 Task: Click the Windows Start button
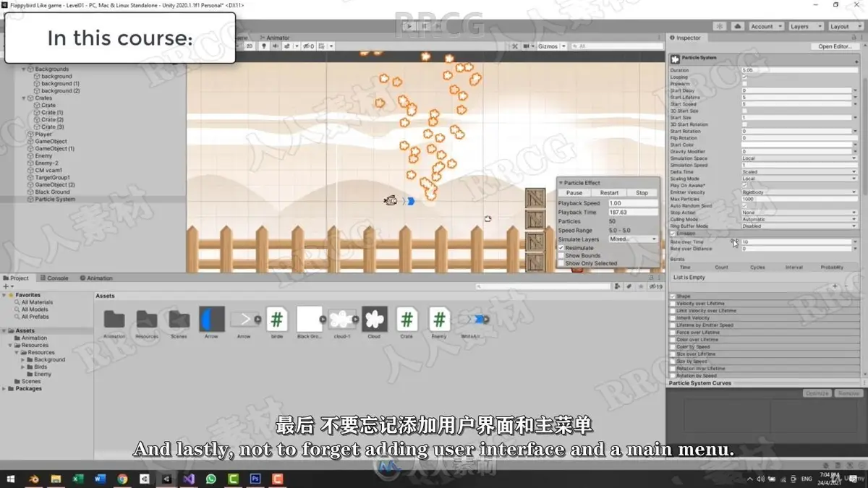pyautogui.click(x=11, y=479)
